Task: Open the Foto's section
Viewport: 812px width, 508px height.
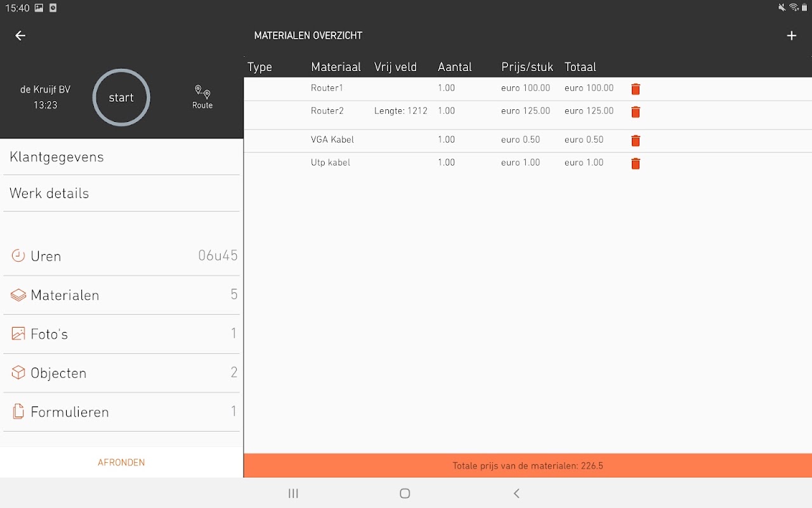Action: [122, 333]
